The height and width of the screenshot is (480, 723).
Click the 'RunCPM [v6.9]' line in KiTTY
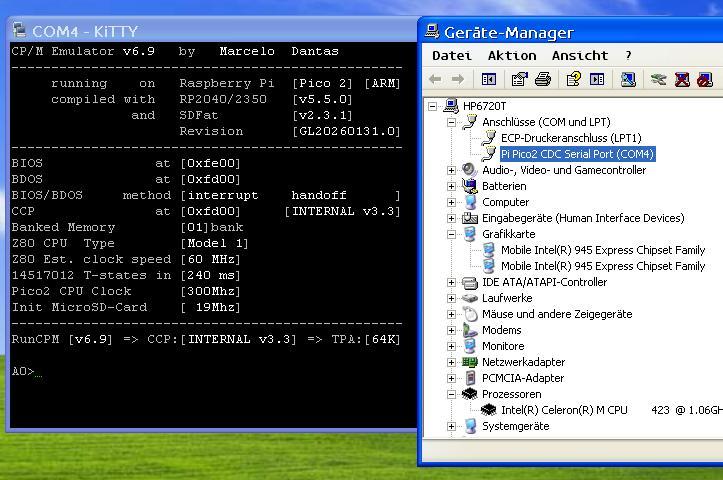pyautogui.click(x=206, y=339)
